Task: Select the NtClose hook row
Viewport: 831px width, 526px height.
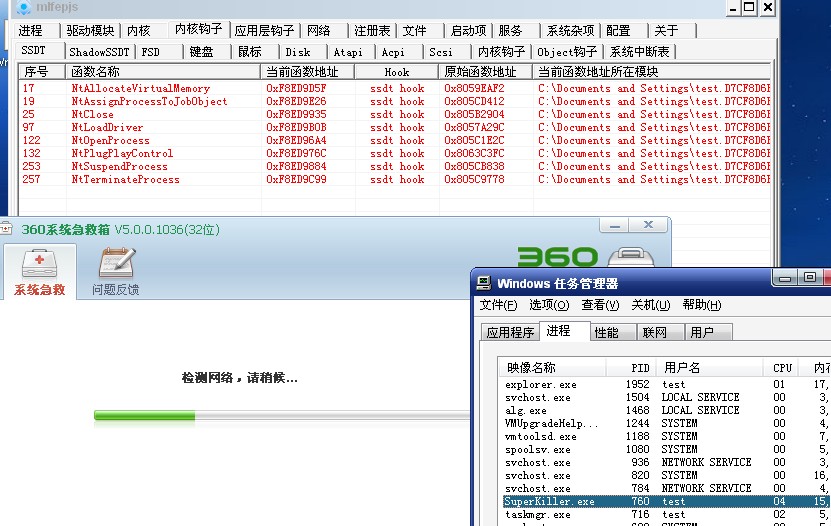Action: (395, 114)
